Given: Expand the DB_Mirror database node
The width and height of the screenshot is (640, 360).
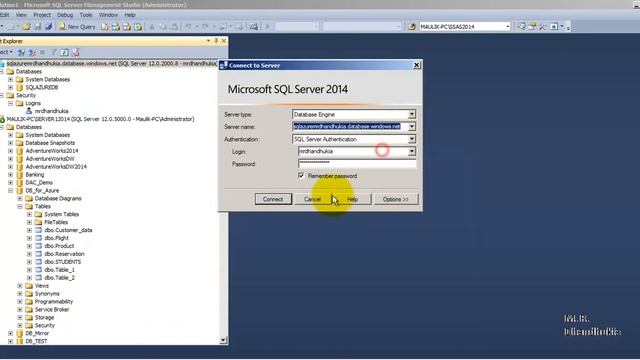Looking at the screenshot, I should tap(11, 333).
